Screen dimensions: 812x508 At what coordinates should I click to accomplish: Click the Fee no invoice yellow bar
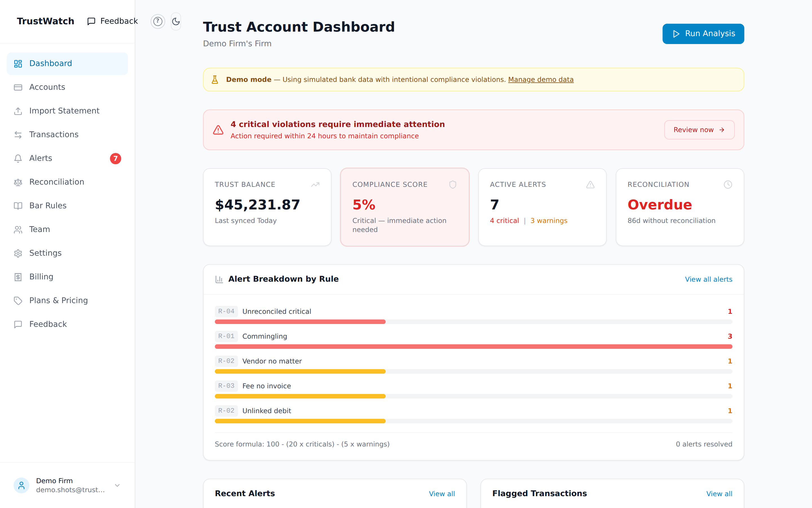[x=300, y=397]
